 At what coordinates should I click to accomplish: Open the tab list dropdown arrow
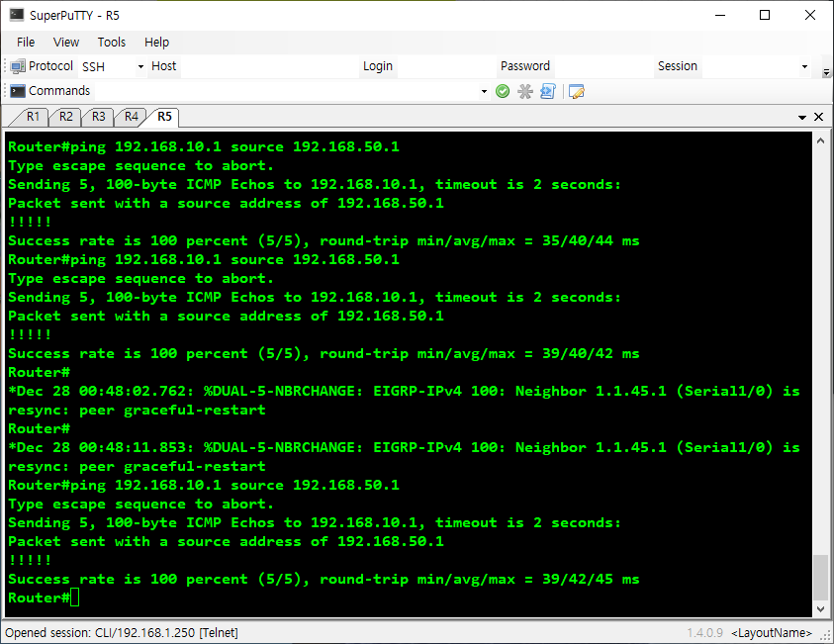(802, 117)
